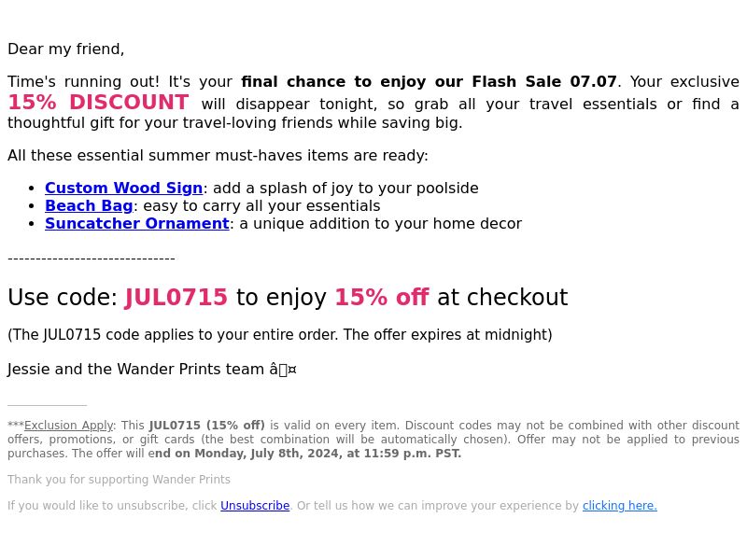747x560 pixels.
Task: Click the dashed separator line
Action: [x=91, y=259]
